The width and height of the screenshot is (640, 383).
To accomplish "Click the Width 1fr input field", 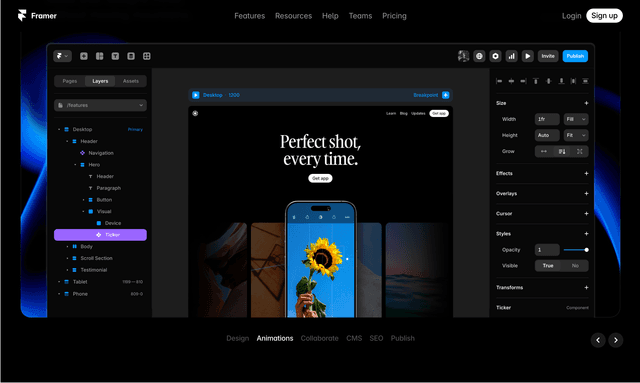I will (547, 119).
